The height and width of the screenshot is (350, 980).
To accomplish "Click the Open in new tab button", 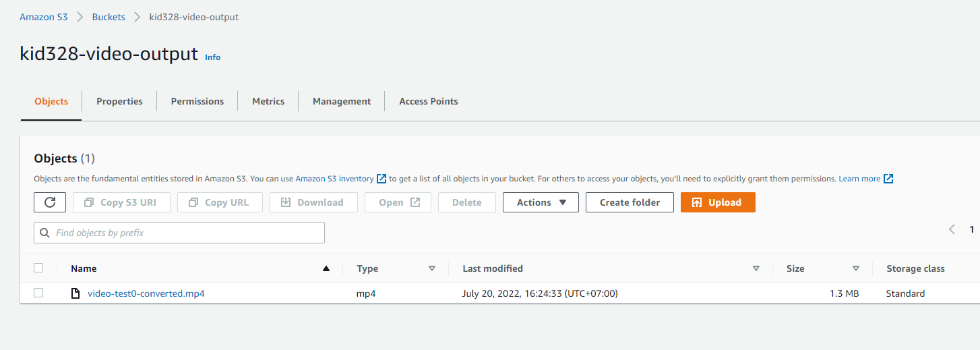I will (x=398, y=202).
